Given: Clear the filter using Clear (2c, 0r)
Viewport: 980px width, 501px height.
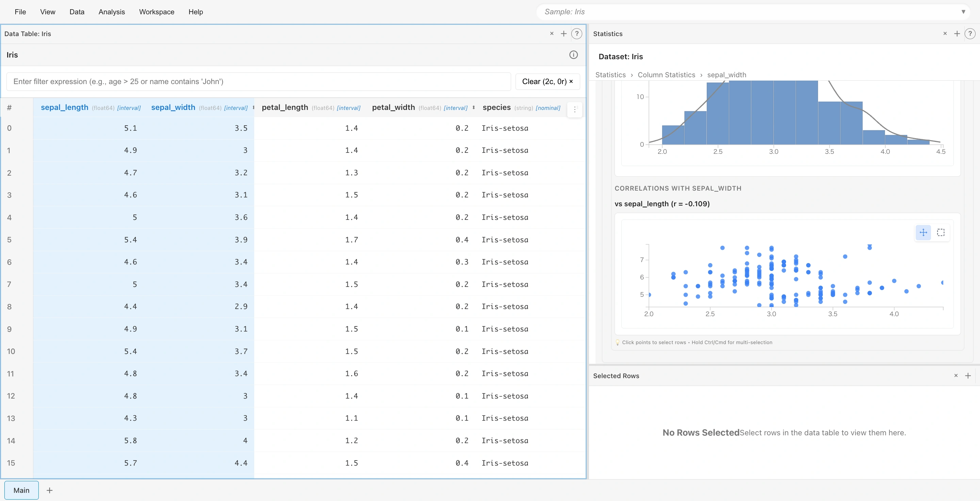Looking at the screenshot, I should (548, 81).
